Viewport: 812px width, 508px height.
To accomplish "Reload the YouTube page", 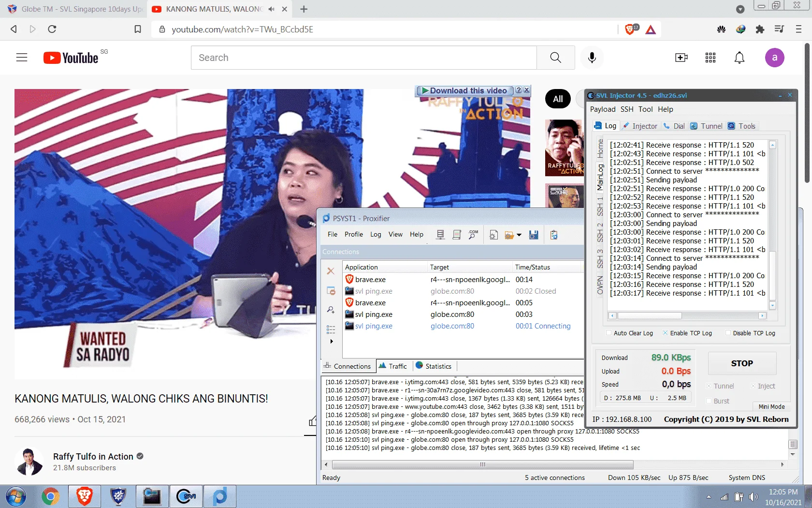I will (x=52, y=29).
